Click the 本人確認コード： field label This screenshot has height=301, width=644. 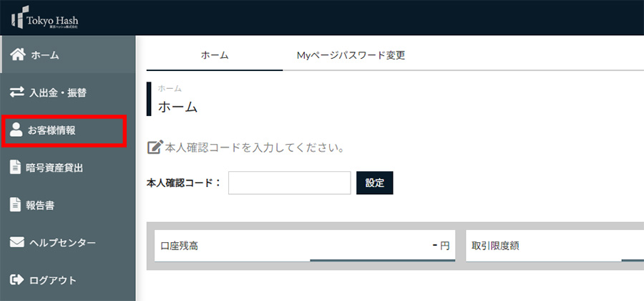184,183
